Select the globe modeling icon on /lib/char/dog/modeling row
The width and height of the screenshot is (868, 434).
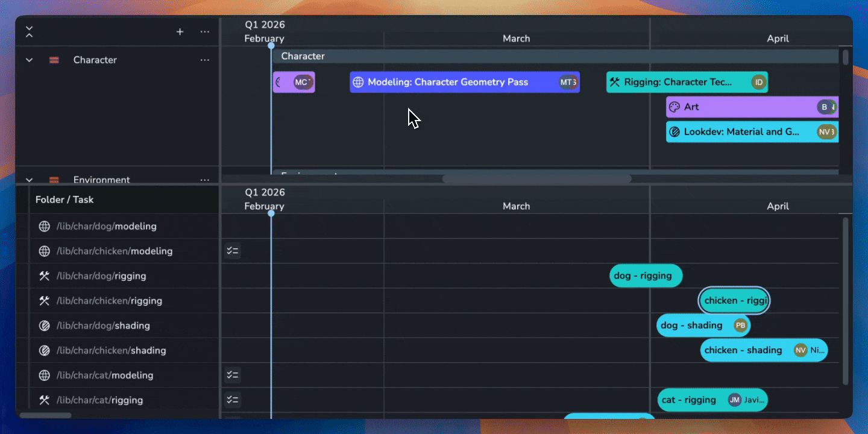(x=45, y=226)
